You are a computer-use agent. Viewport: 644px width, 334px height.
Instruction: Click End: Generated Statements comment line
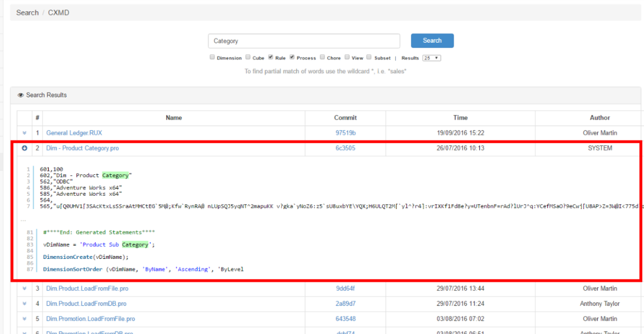tap(99, 232)
